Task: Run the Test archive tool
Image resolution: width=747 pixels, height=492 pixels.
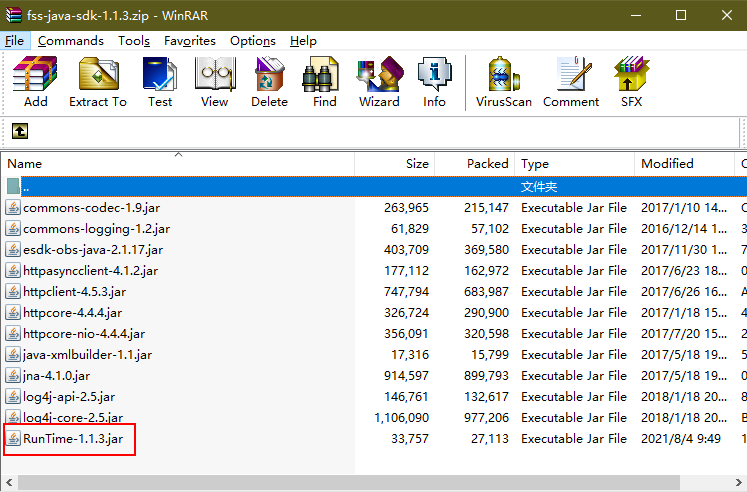Action: 160,81
